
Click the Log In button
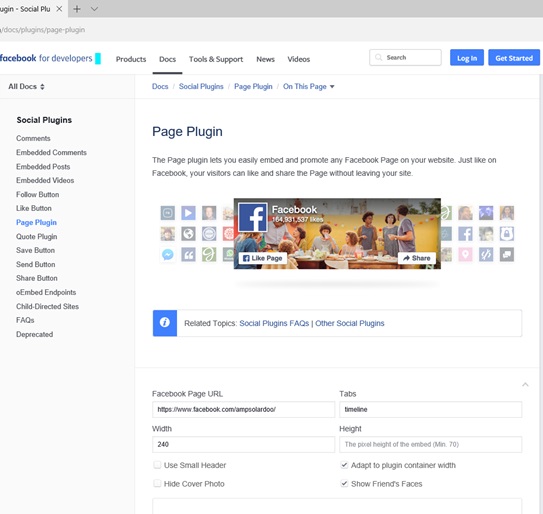[x=466, y=58]
